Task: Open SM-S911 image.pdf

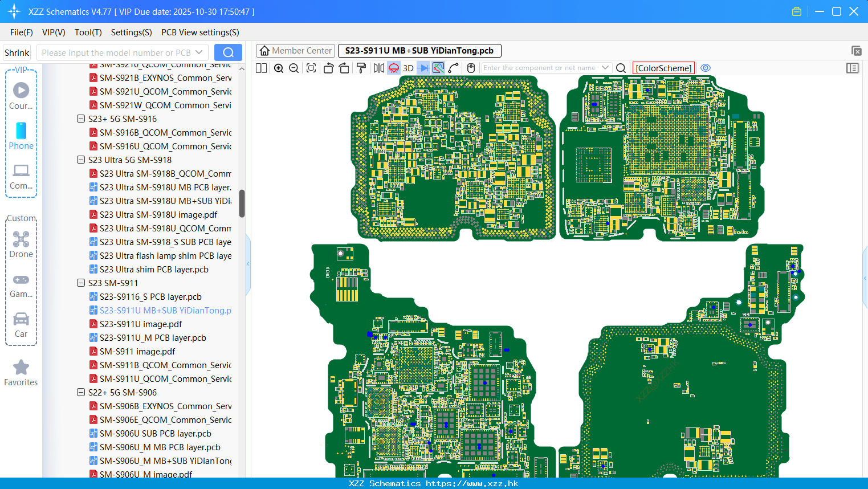Action: tap(137, 352)
